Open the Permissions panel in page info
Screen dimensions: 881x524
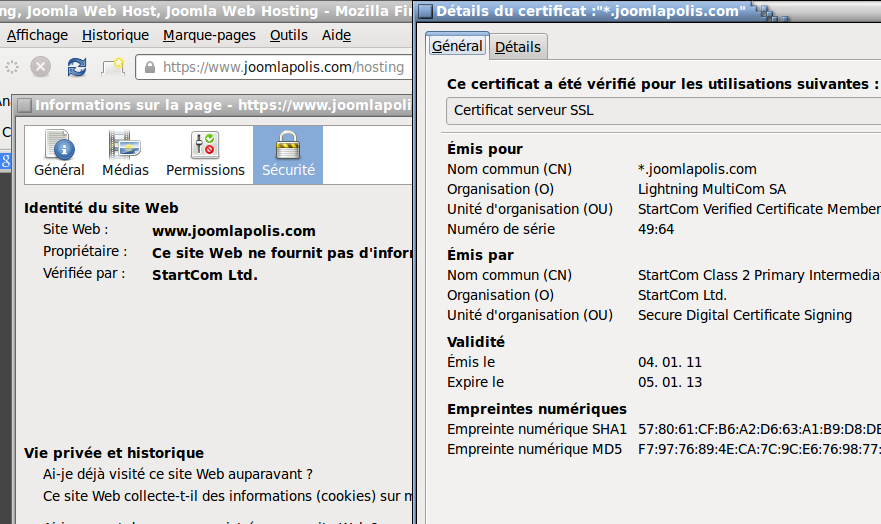(x=205, y=154)
